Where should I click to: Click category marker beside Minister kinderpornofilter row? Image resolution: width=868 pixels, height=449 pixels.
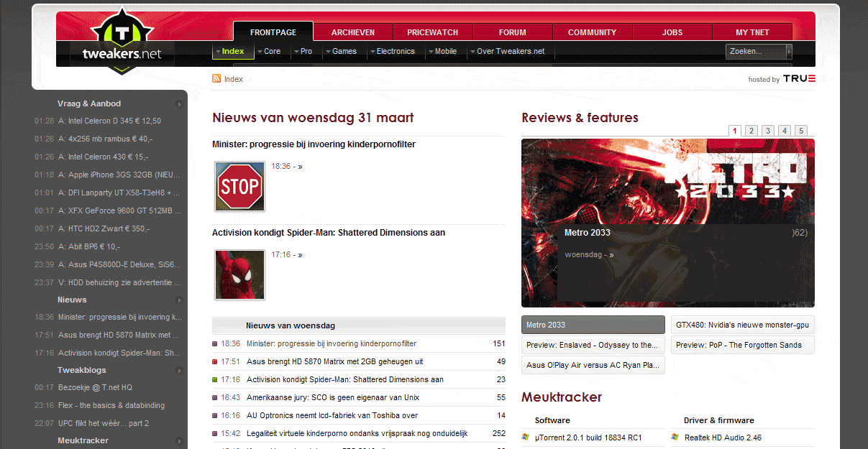click(215, 344)
